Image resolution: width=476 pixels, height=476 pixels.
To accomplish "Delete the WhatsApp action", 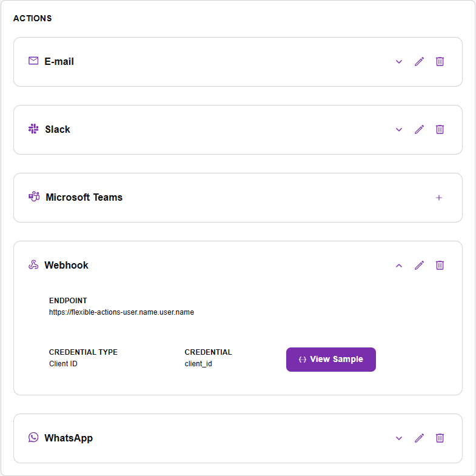I will point(440,438).
